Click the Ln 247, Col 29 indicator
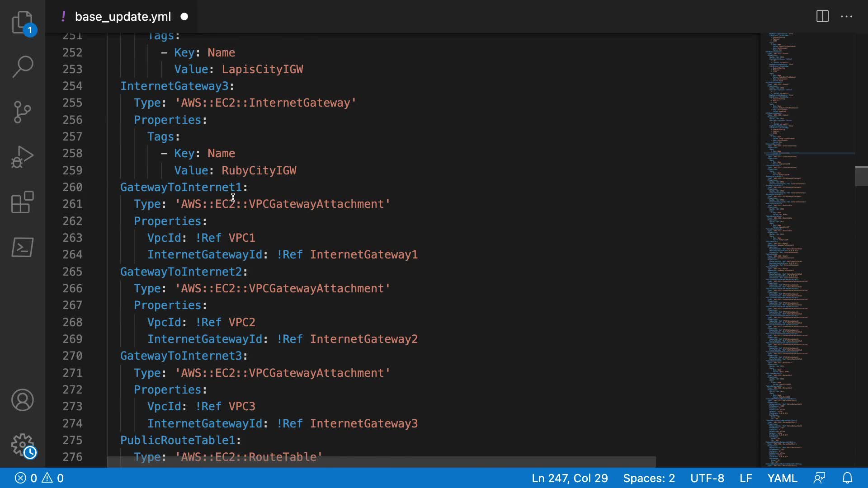Image resolution: width=868 pixels, height=488 pixels. (x=569, y=478)
